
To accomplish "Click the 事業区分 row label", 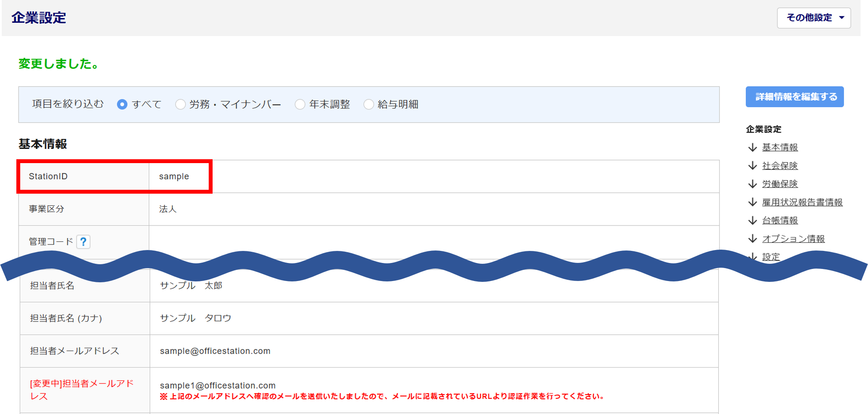I will [x=46, y=209].
